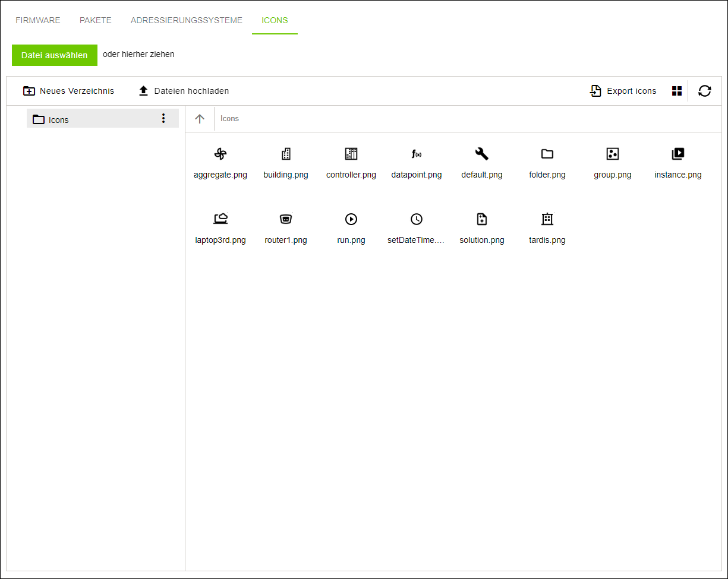Select the router1.png icon
This screenshot has width=728, height=579.
(x=286, y=219)
